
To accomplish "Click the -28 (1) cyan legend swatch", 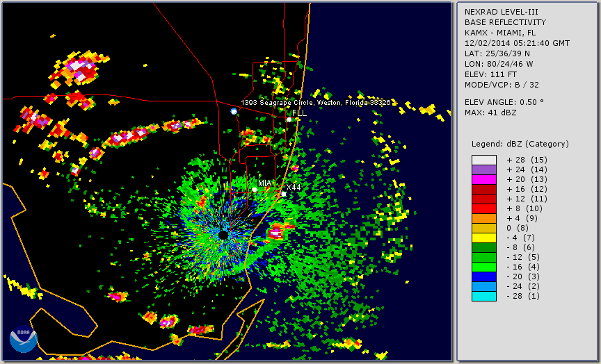I will pos(484,296).
